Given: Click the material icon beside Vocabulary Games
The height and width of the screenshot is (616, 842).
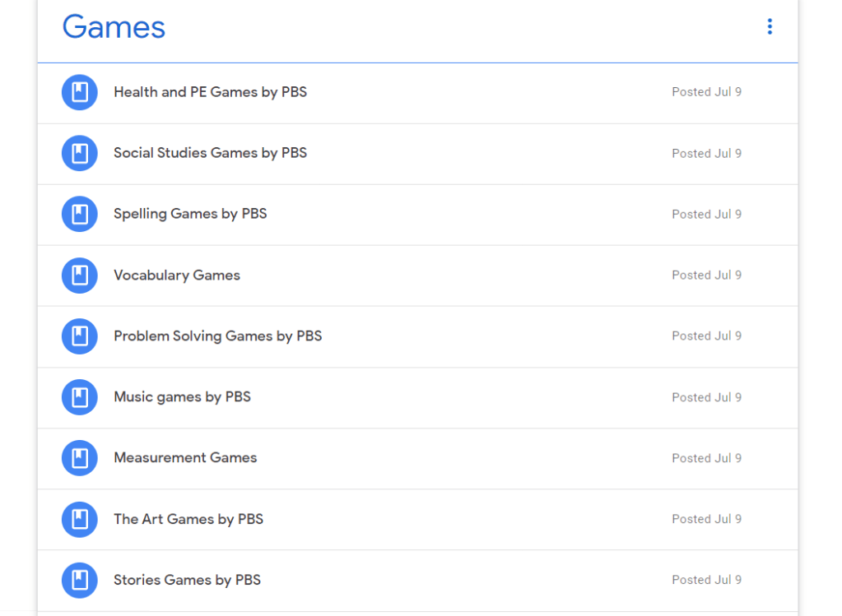Looking at the screenshot, I should [x=80, y=275].
